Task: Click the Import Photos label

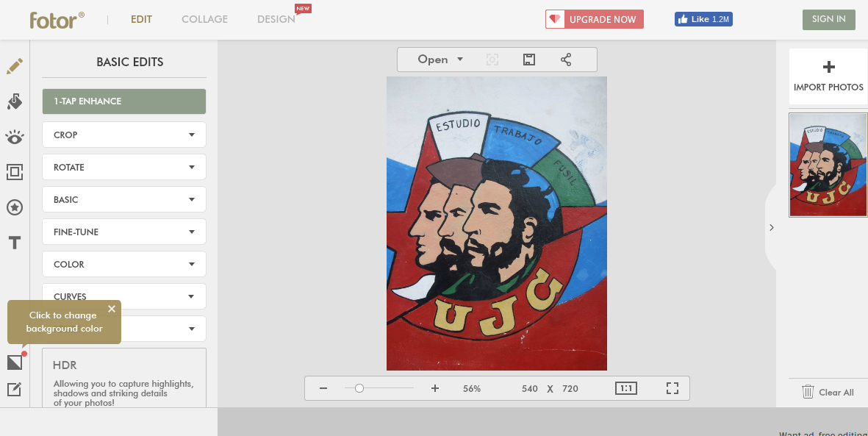Action: 829,87
